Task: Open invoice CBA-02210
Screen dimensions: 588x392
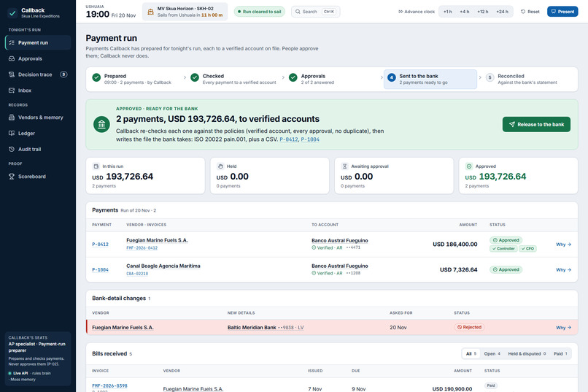Action: tap(137, 274)
